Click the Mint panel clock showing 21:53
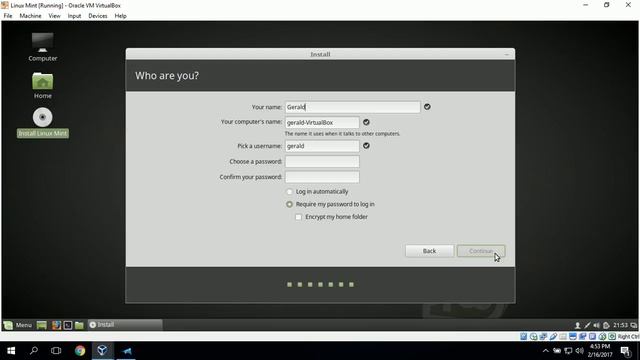 tap(620, 325)
